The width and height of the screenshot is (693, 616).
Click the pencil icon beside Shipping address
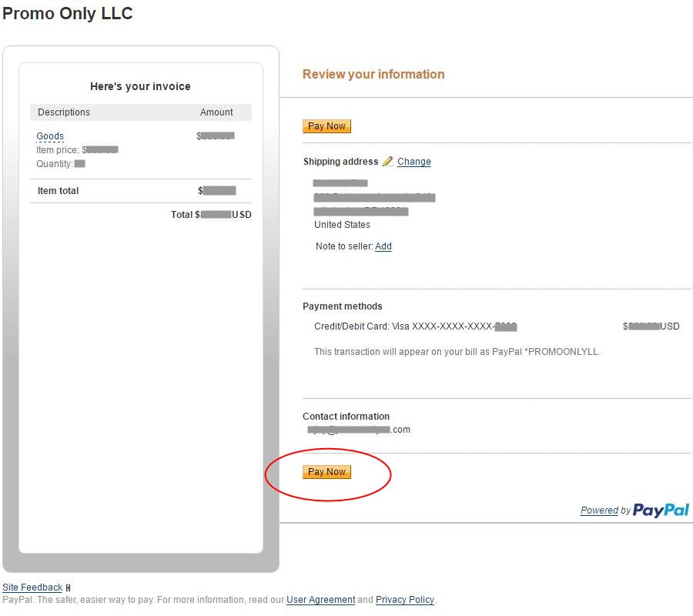click(388, 162)
